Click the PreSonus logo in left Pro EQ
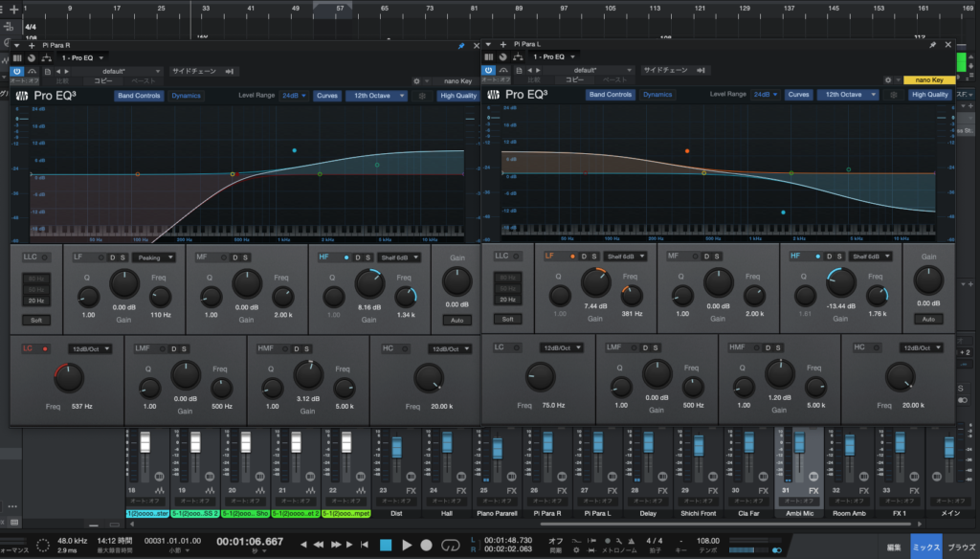This screenshot has height=559, width=980. click(22, 96)
